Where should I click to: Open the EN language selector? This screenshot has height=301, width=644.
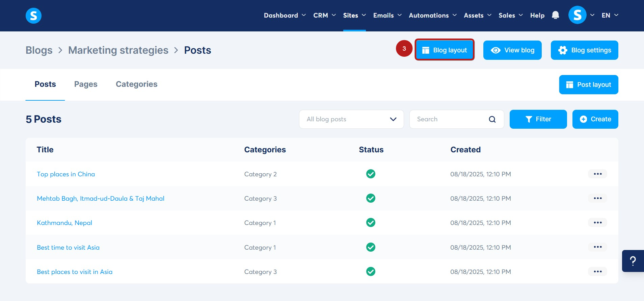coord(610,16)
